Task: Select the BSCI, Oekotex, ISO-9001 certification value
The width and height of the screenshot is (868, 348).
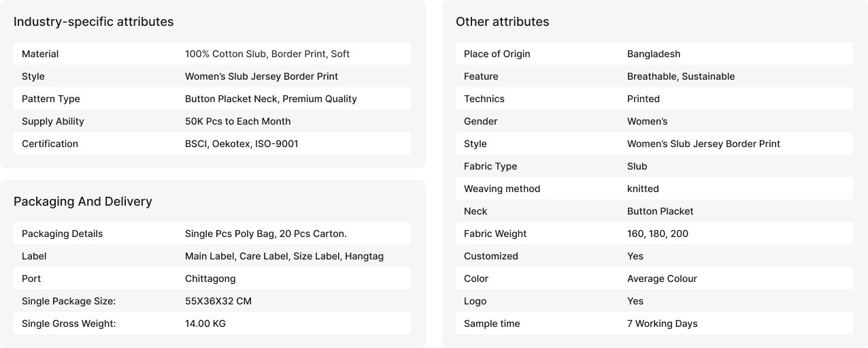Action: 241,144
